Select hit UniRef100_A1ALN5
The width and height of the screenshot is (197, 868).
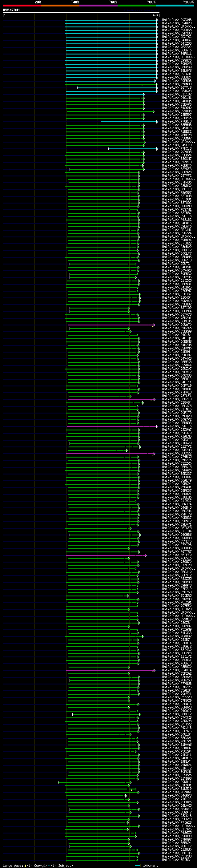pyautogui.click(x=177, y=436)
